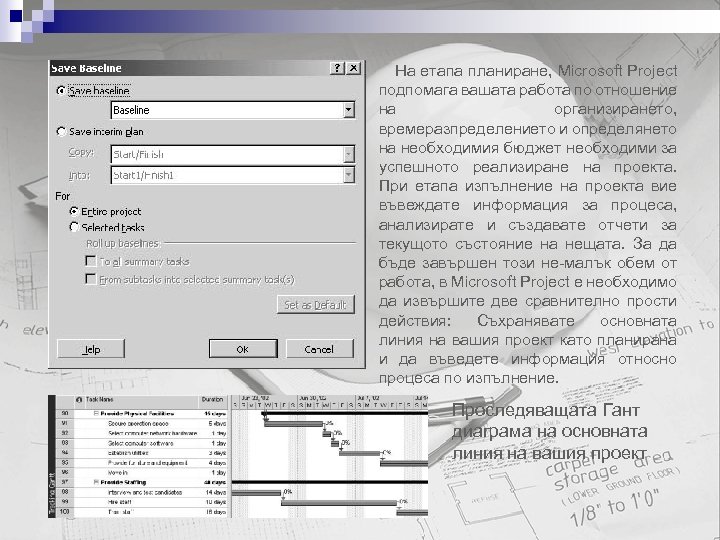
Task: Click the Task Name column header
Action: 141,400
